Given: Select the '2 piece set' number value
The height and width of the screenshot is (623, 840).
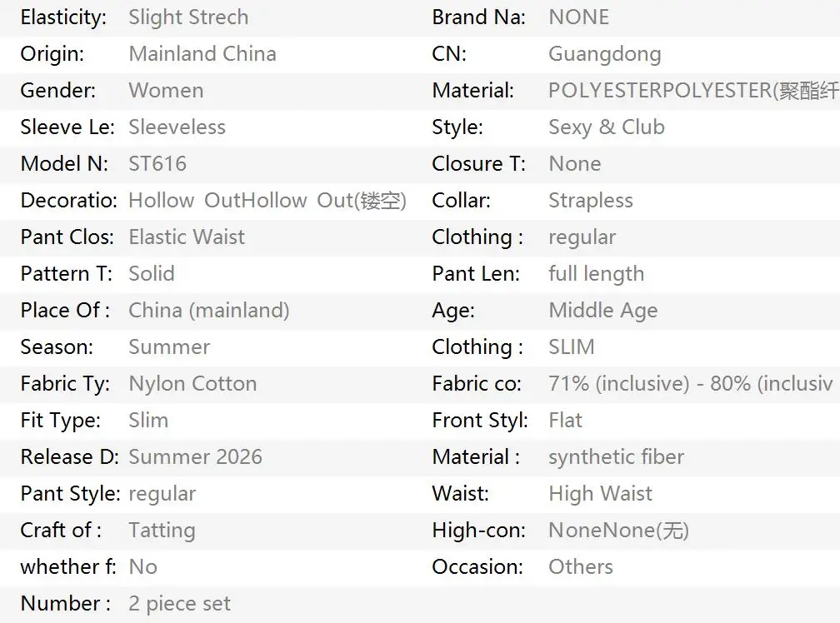Looking at the screenshot, I should (179, 604).
